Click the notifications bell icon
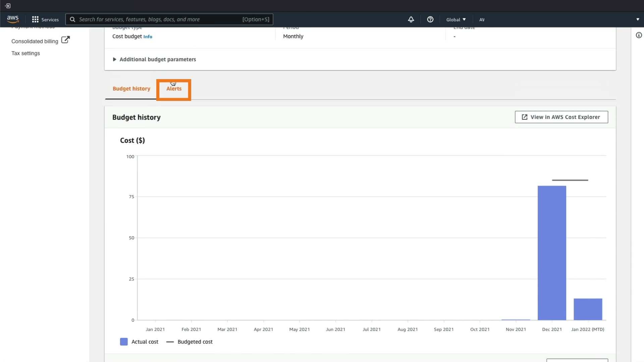This screenshot has width=644, height=362. point(411,19)
